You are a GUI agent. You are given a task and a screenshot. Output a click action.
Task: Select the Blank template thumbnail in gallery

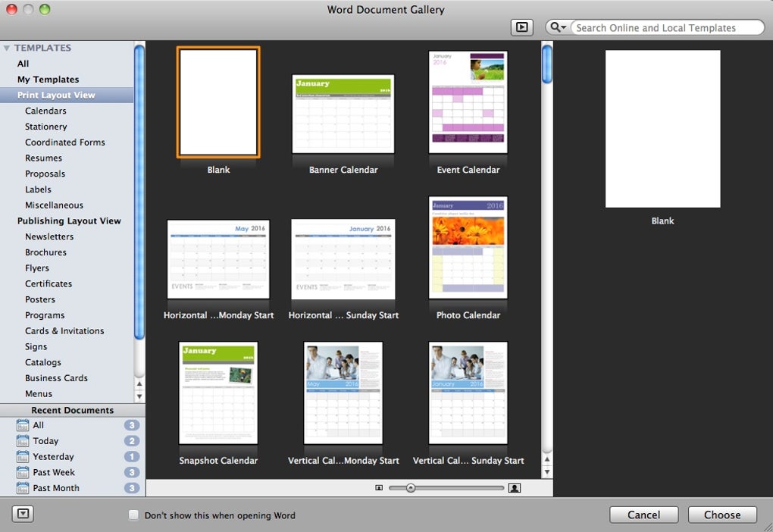click(x=218, y=102)
